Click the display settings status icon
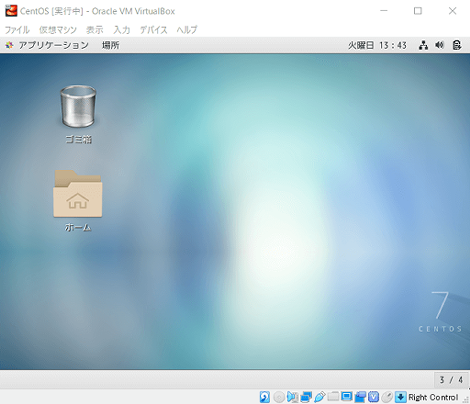The width and height of the screenshot is (470, 404). [x=347, y=397]
